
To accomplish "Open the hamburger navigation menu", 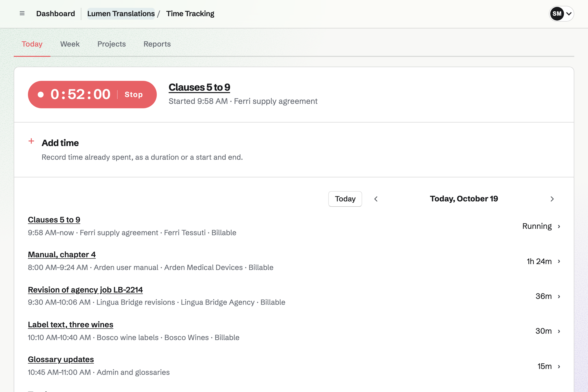I will [22, 13].
